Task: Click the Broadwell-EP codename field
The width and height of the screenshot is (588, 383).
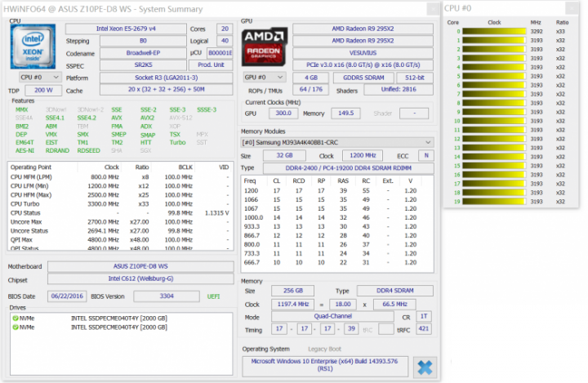Action: click(143, 53)
